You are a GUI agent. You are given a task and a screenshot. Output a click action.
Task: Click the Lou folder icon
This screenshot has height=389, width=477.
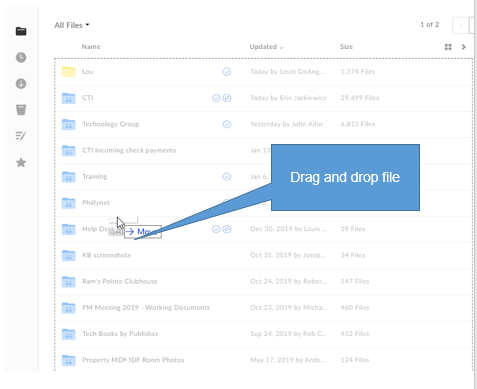tap(69, 72)
